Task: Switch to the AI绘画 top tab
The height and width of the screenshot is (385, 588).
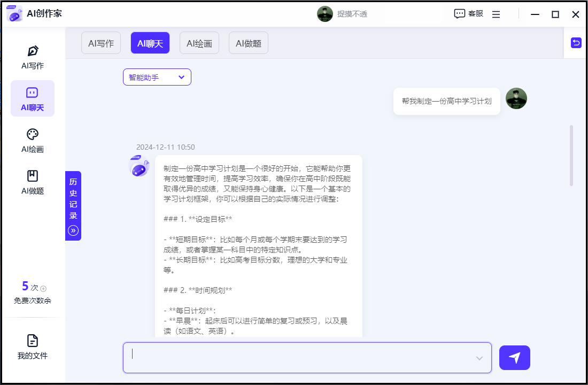Action: pos(199,43)
